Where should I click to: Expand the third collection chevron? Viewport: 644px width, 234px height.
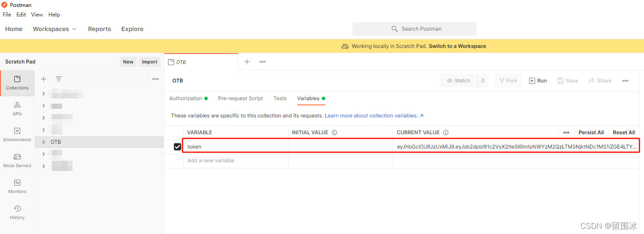(44, 118)
